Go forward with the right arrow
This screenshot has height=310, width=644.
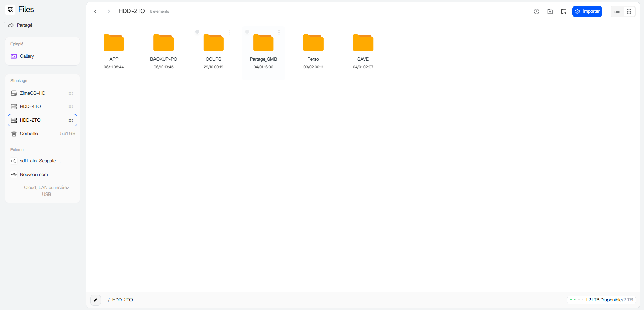point(109,11)
